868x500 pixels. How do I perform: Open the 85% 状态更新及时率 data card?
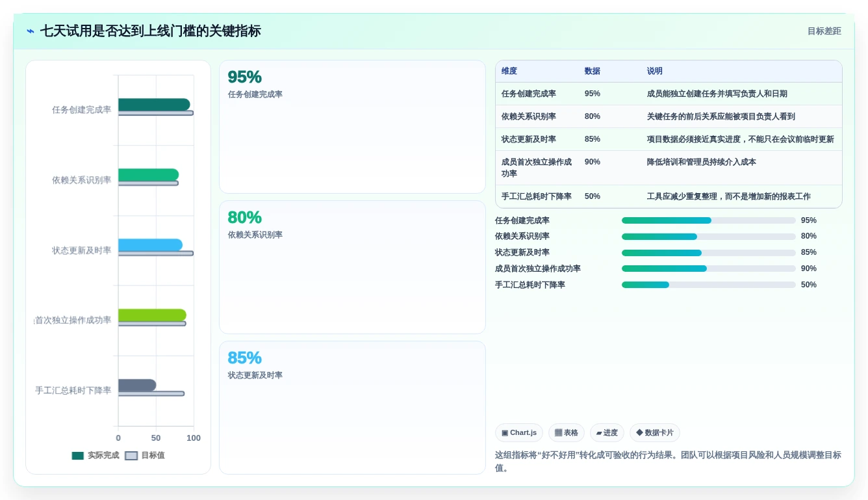[352, 408]
